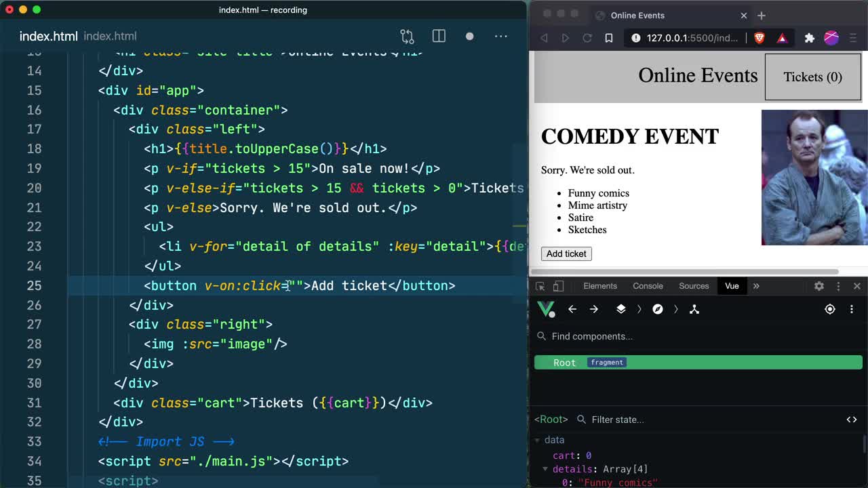Split the editor to the right
Image resolution: width=868 pixels, height=488 pixels.
(439, 37)
